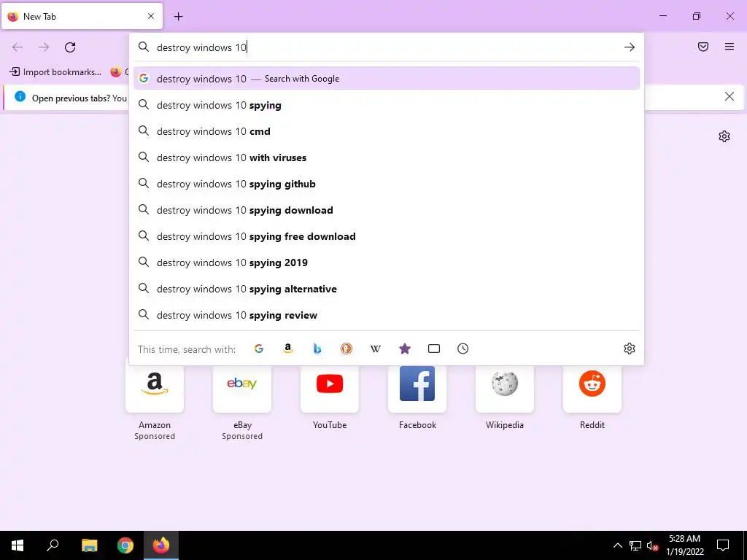
Task: Click the muted volume tray icon
Action: (652, 545)
